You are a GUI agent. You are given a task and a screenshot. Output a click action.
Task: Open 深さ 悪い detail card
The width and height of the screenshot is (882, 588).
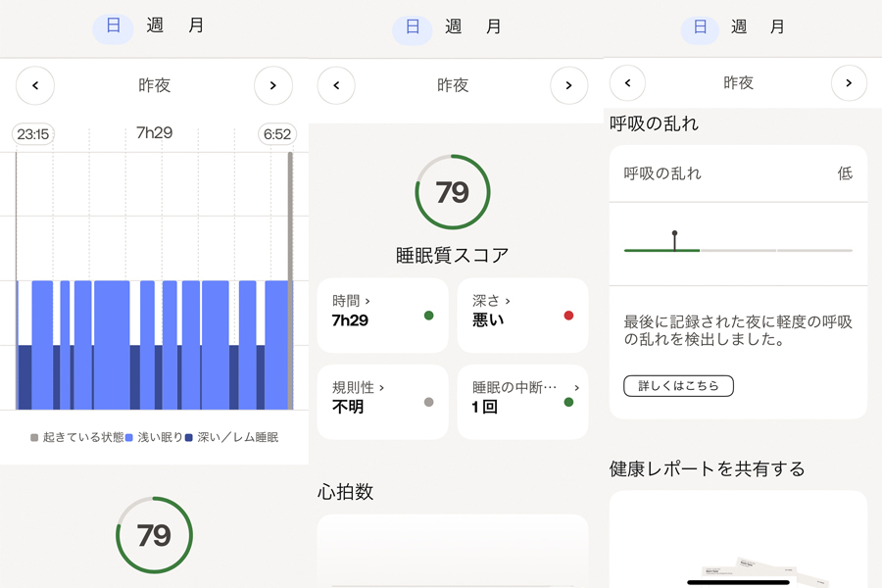[522, 316]
